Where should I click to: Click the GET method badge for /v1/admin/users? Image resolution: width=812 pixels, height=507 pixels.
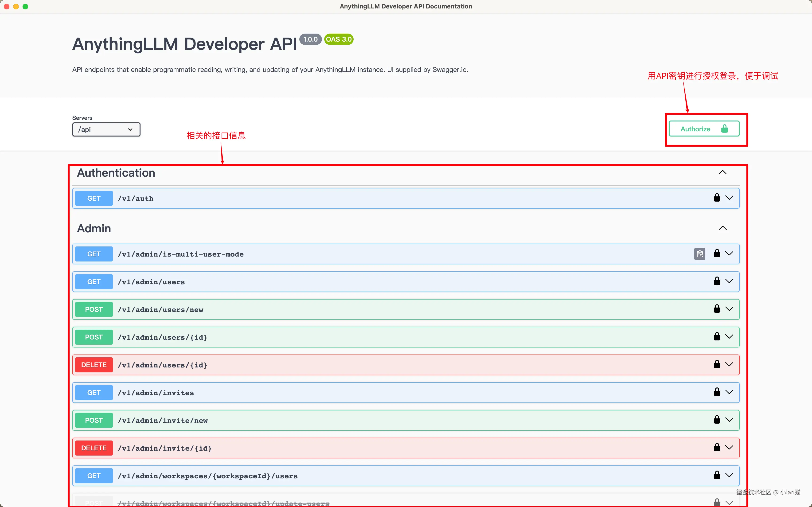[94, 282]
